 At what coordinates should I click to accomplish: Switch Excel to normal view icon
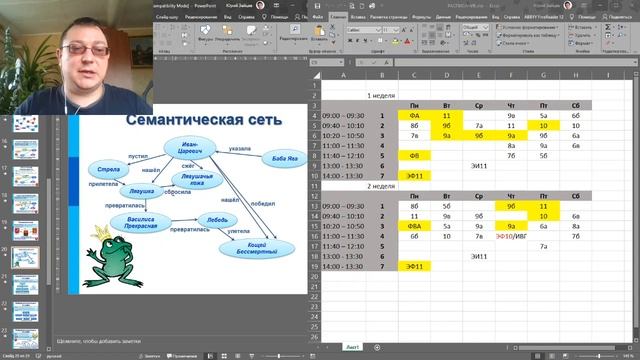coord(538,356)
